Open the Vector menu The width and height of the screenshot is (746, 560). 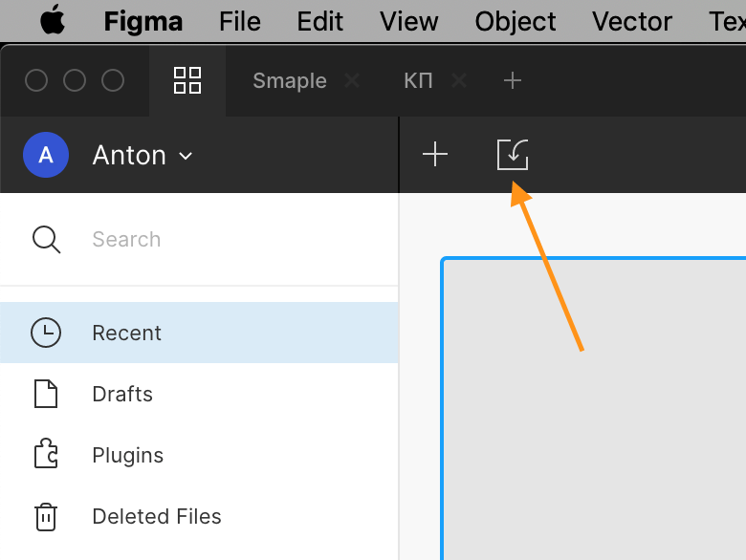632,21
